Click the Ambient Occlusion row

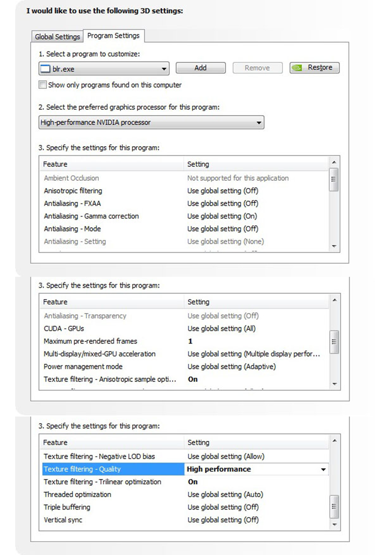184,178
